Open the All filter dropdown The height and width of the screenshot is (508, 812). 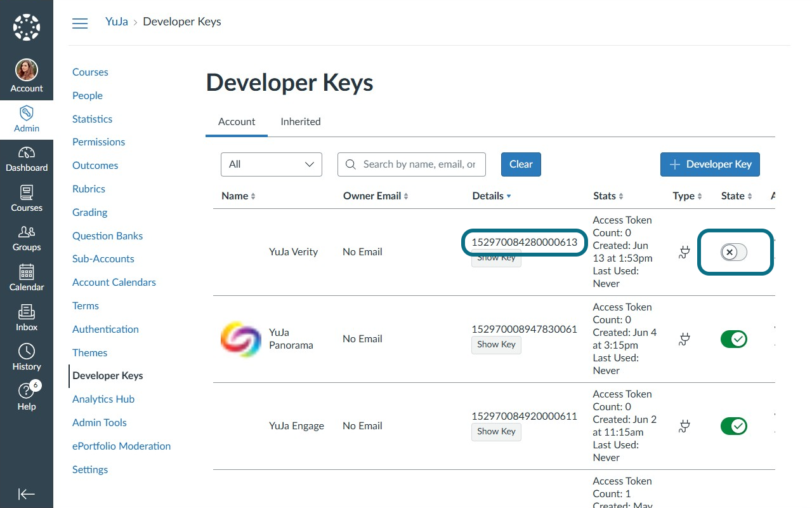tap(272, 164)
